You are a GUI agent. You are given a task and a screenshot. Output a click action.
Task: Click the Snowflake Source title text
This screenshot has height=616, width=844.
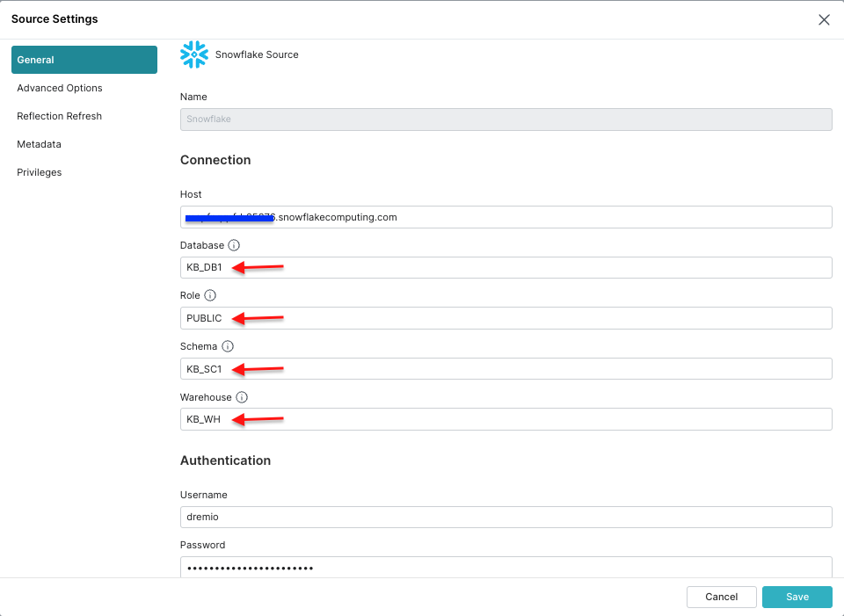257,54
